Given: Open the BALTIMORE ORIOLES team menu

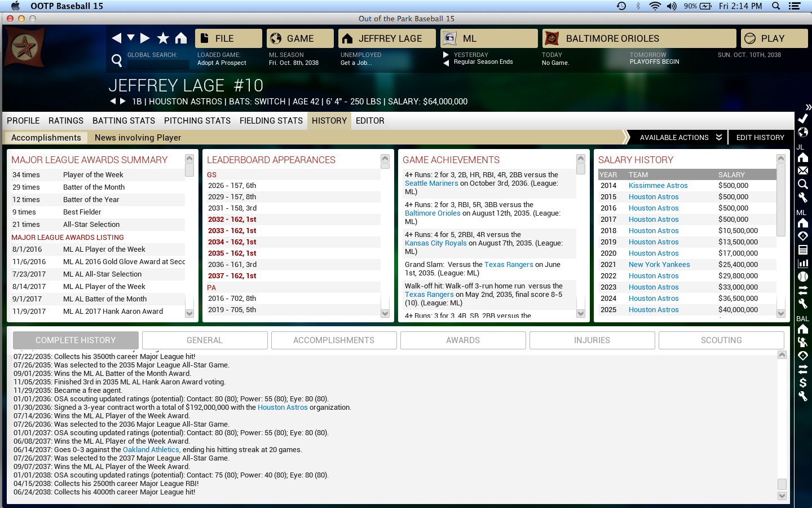Looking at the screenshot, I should pyautogui.click(x=639, y=38).
